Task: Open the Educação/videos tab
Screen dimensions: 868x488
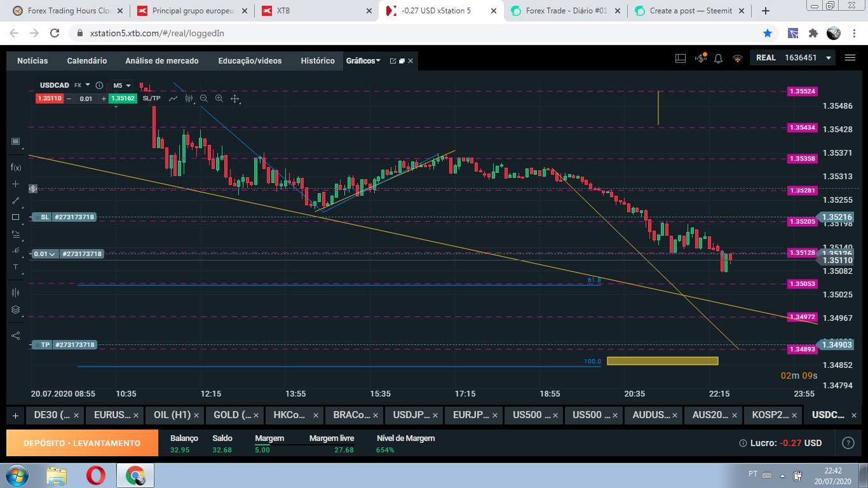Action: pos(250,61)
